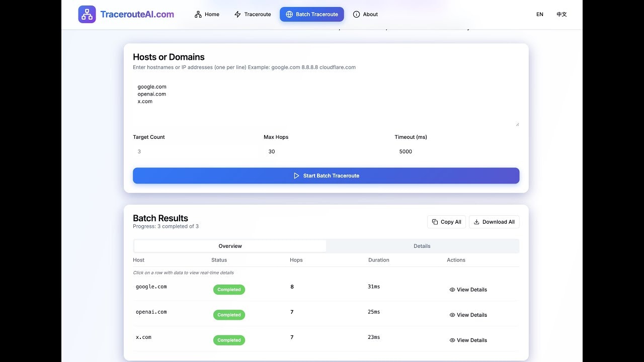The height and width of the screenshot is (362, 644).
Task: Click the Target Count field
Action: point(195,151)
